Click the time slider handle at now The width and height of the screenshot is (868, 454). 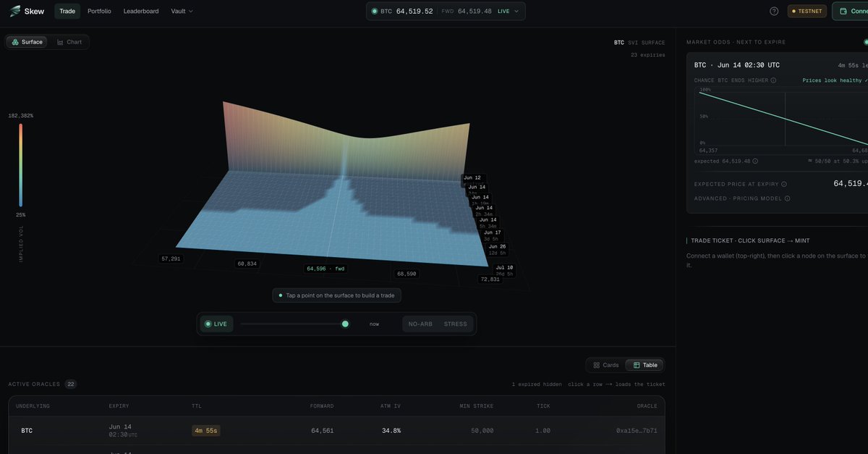tap(345, 324)
